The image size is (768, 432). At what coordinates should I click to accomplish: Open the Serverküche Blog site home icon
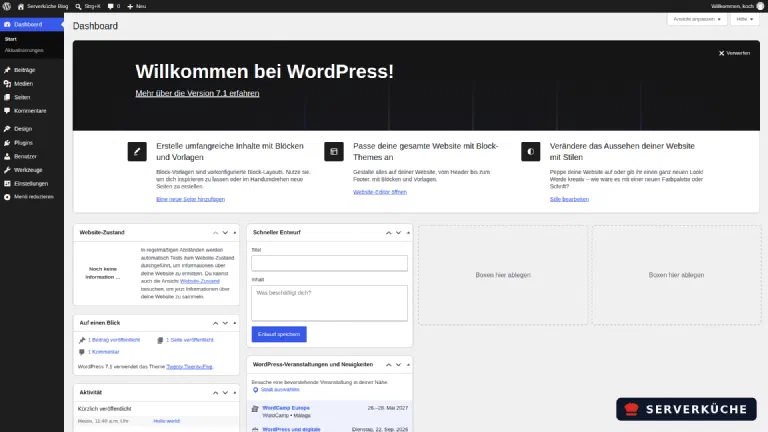(x=21, y=6)
